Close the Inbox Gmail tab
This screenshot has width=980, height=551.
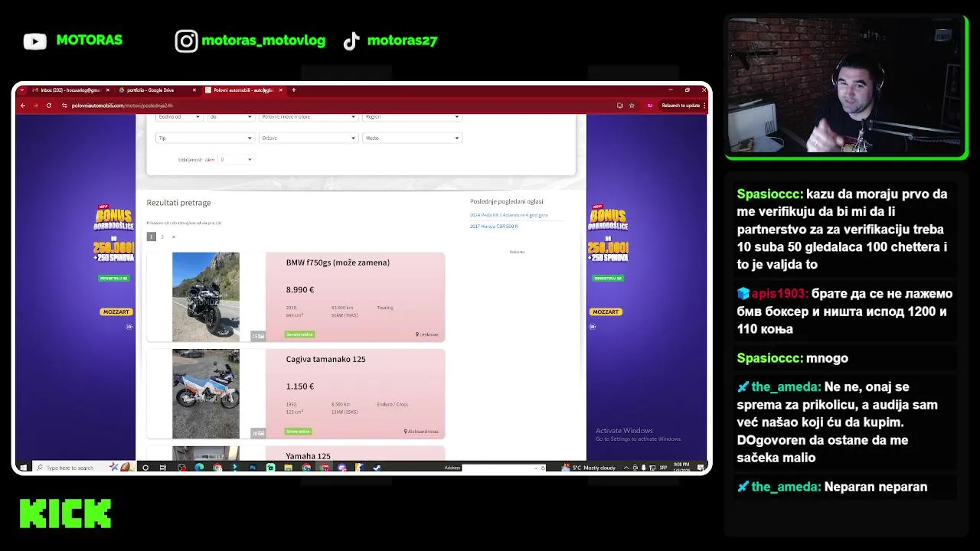click(107, 90)
